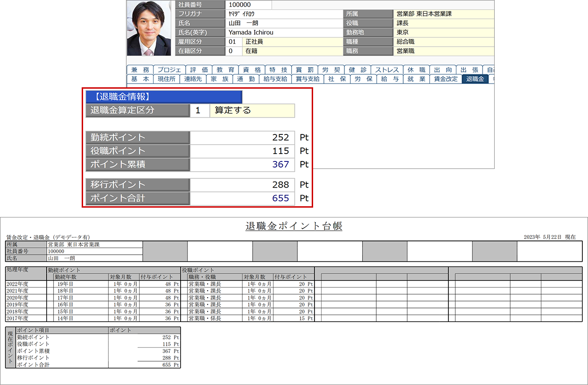Image resolution: width=588 pixels, height=385 pixels.
Task: Switch to the 現住所 tab
Action: pyautogui.click(x=167, y=79)
